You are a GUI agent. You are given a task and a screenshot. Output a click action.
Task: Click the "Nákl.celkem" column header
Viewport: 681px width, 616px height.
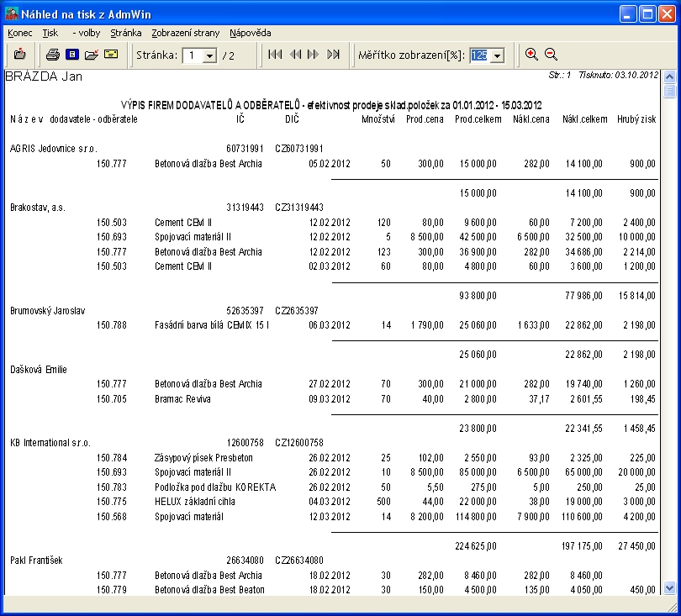coord(584,119)
